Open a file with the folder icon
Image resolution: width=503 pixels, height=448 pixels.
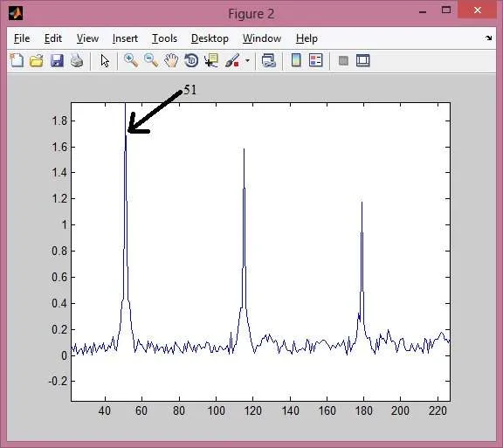37,60
